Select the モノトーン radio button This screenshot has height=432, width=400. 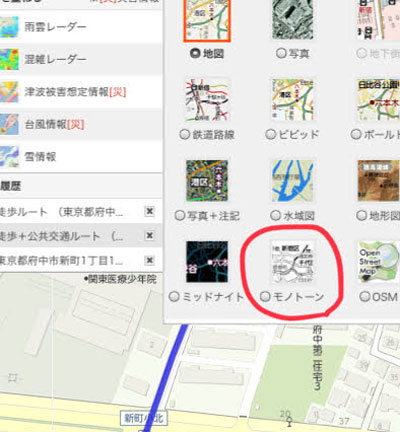coord(265,296)
